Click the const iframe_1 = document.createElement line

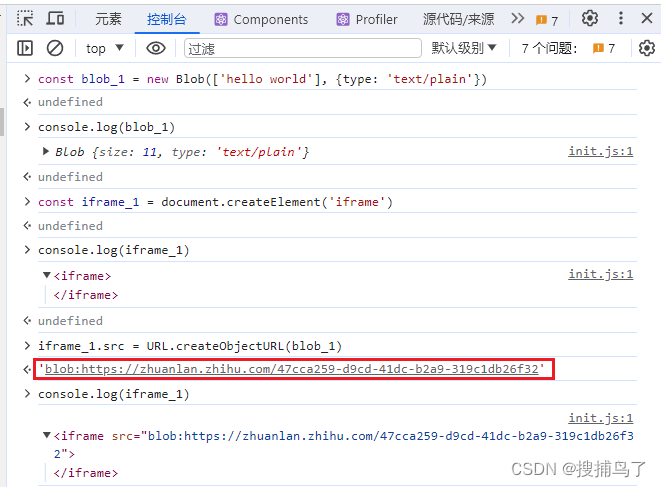click(215, 202)
